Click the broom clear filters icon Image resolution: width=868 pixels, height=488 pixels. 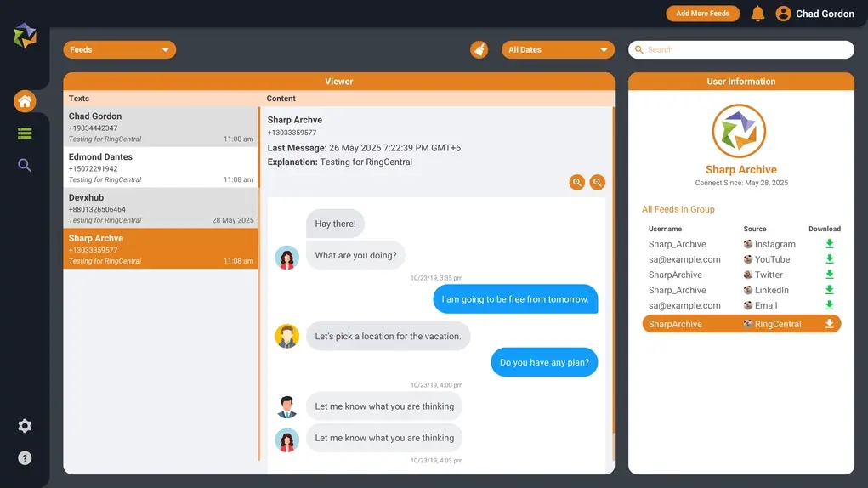pyautogui.click(x=479, y=50)
